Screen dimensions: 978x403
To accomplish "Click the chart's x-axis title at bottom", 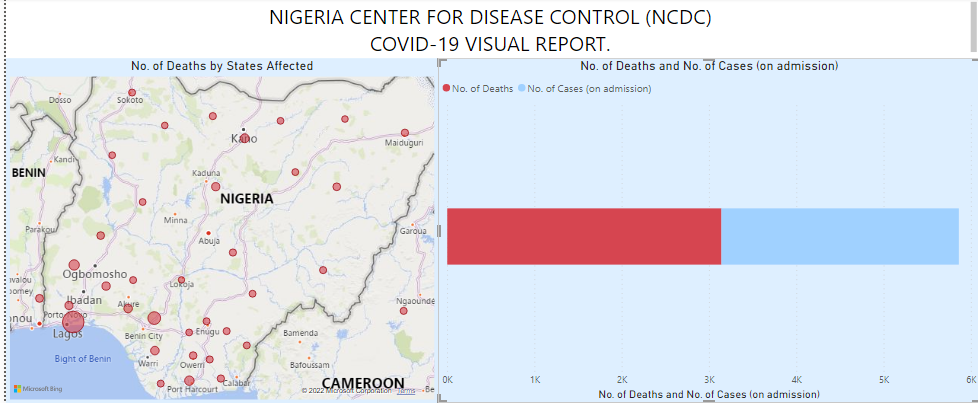I will (708, 394).
